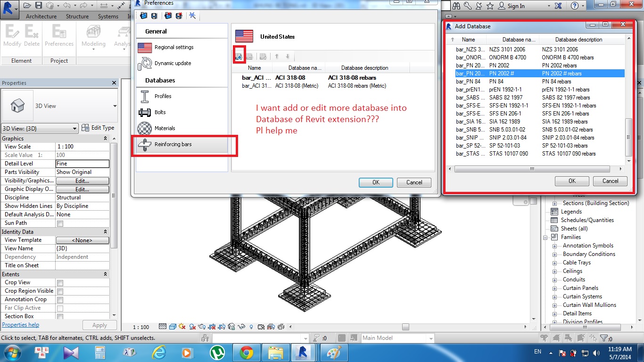Toggle the Annotation Crop checkbox
The height and width of the screenshot is (362, 644).
pos(60,300)
